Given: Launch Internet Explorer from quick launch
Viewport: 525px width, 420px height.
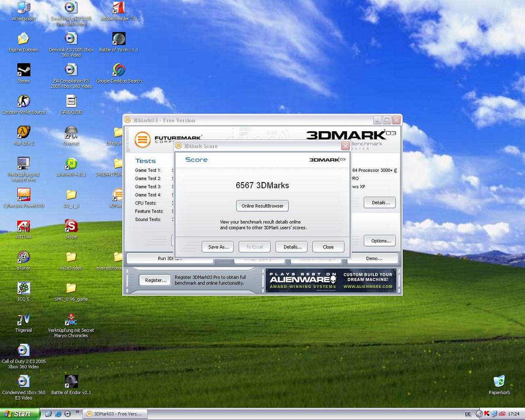Looking at the screenshot, I should coord(58,414).
